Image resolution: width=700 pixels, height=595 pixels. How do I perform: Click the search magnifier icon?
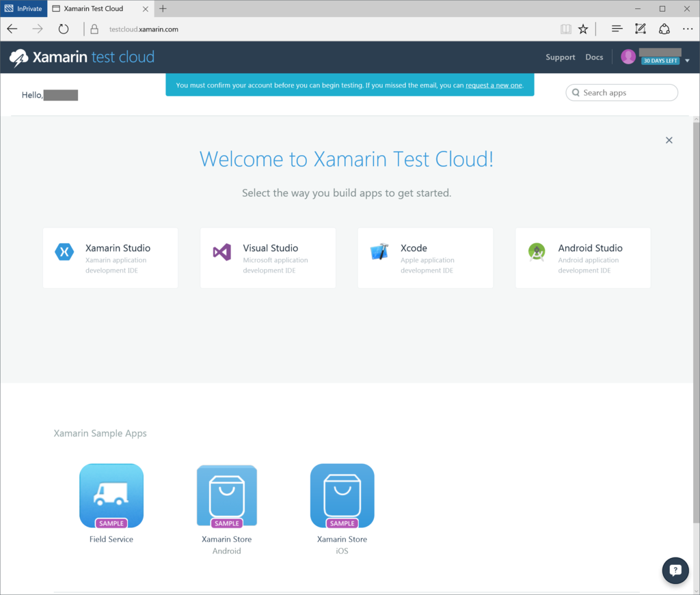[576, 93]
